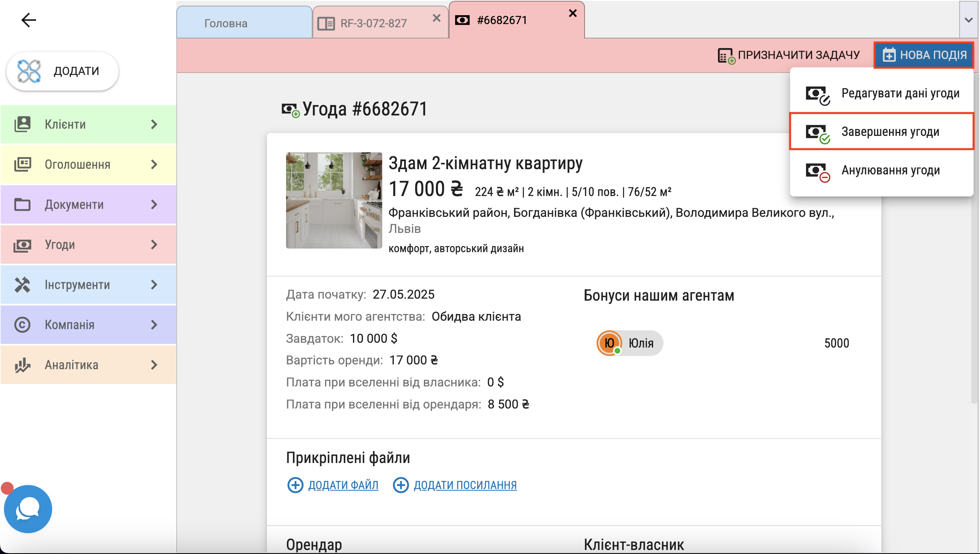Expand the Оголошення menu chevron
Image resolution: width=980 pixels, height=554 pixels.
click(154, 164)
